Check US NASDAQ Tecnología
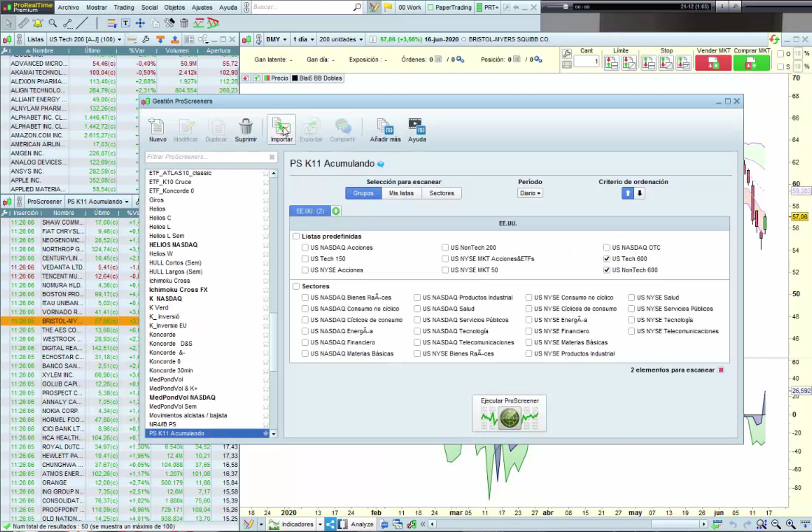 pos(417,331)
